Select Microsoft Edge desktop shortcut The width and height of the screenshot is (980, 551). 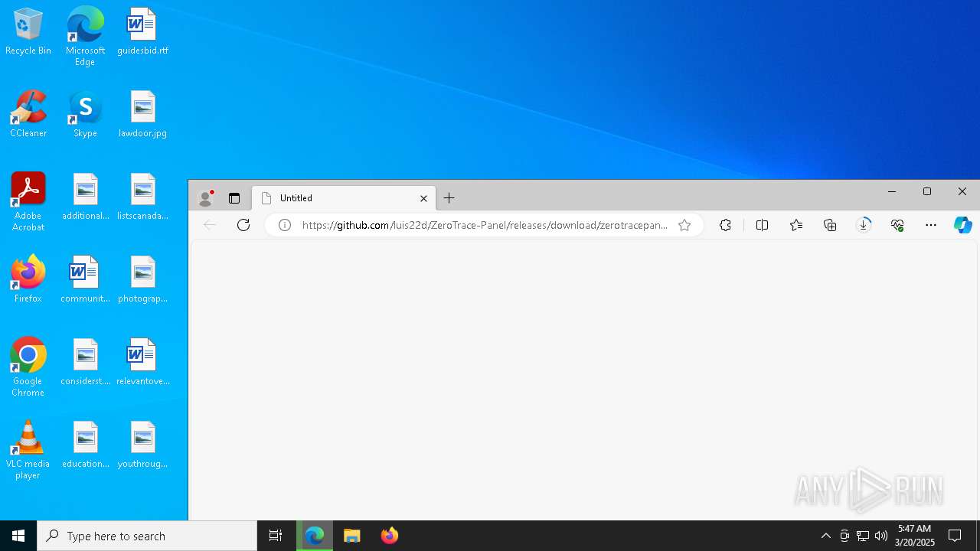(x=85, y=36)
